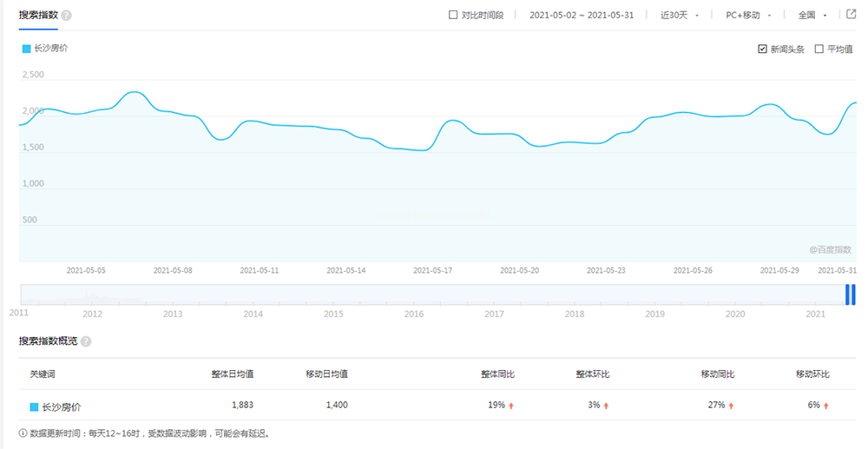This screenshot has width=868, height=449.
Task: Click the export icon at top right
Action: click(852, 14)
